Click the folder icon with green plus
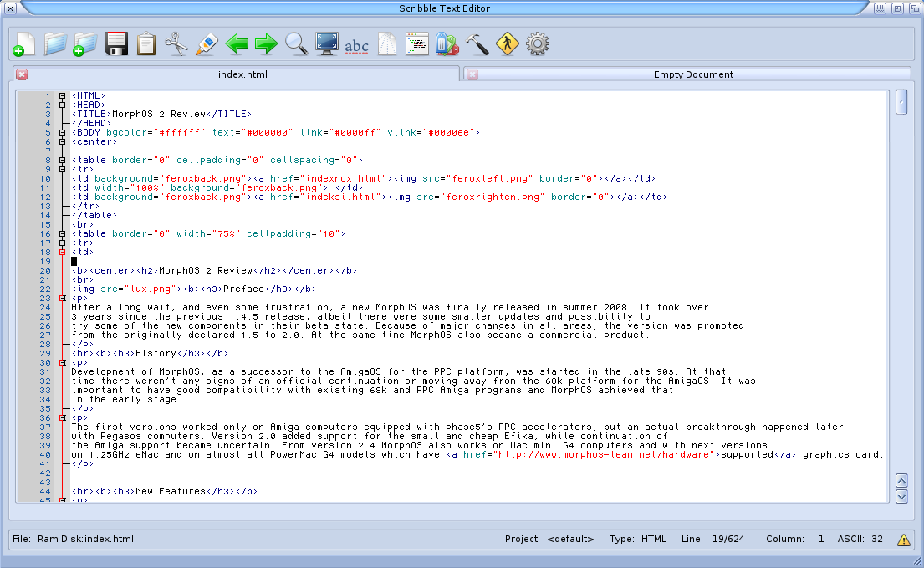 [x=84, y=44]
